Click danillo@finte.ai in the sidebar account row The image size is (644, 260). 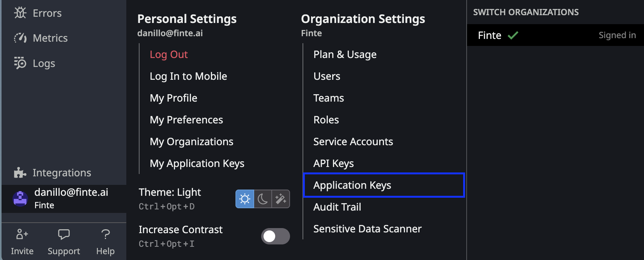pos(71,192)
